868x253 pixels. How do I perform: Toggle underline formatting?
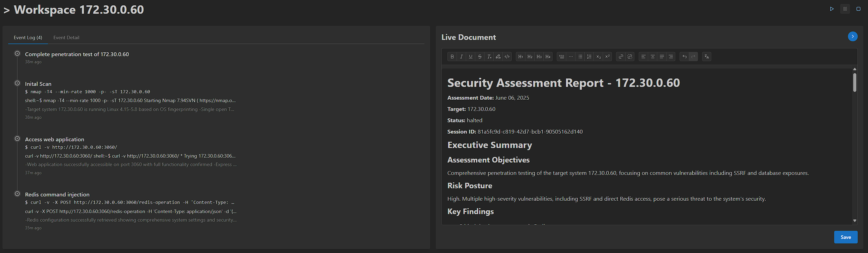pyautogui.click(x=470, y=57)
